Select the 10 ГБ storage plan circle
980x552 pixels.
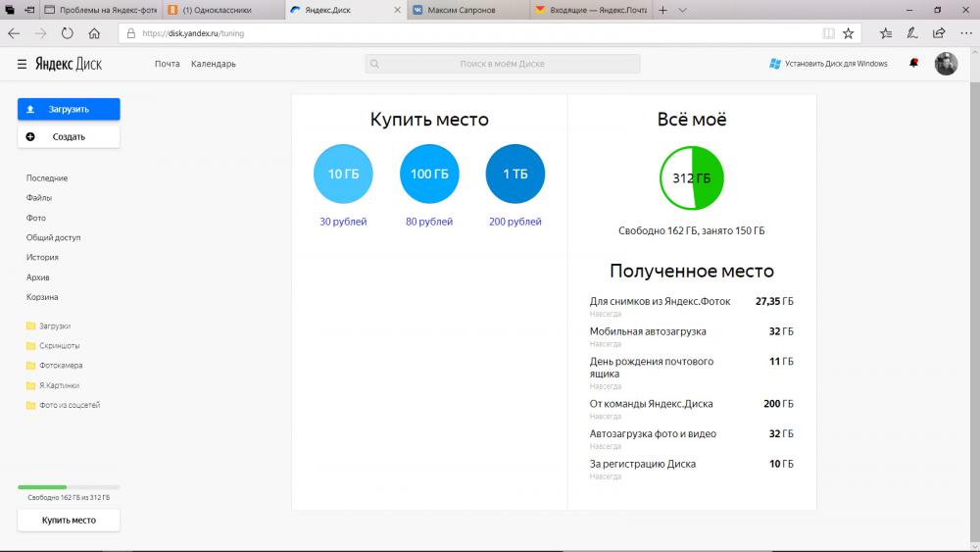point(343,174)
